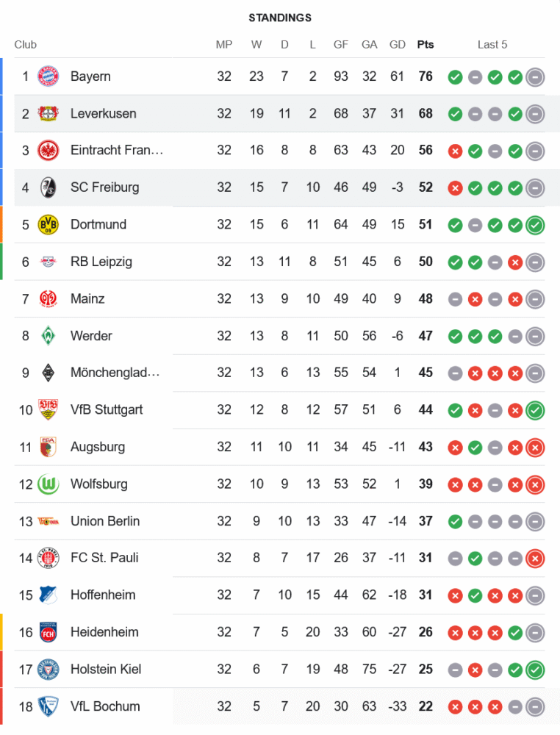Click the VfL Bochum crest icon

pyautogui.click(x=48, y=706)
